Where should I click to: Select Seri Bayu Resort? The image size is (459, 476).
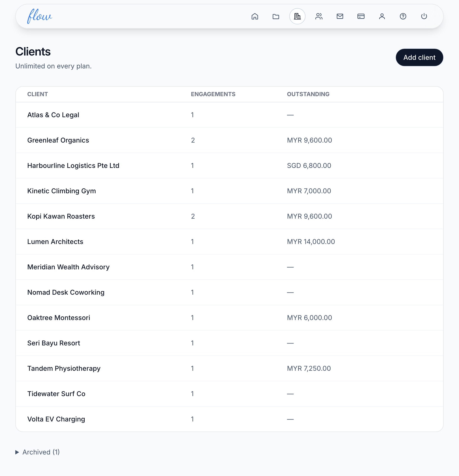[x=54, y=343]
